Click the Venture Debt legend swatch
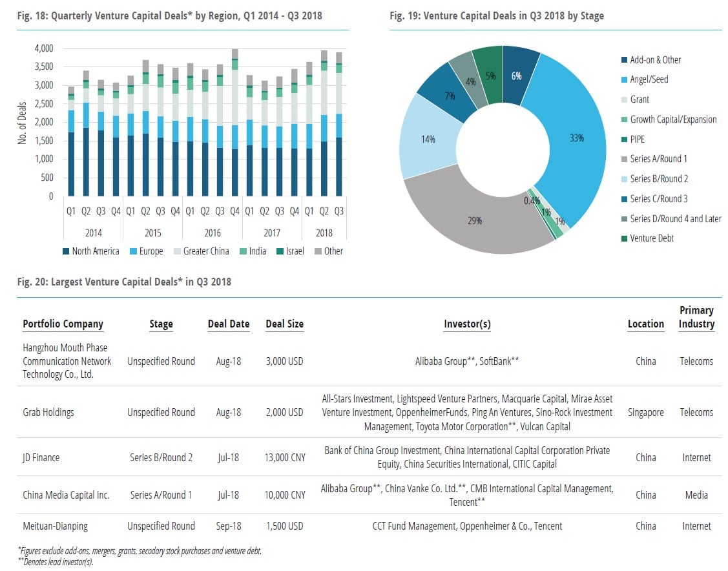Viewport: 728px width, 571px height. click(x=623, y=238)
